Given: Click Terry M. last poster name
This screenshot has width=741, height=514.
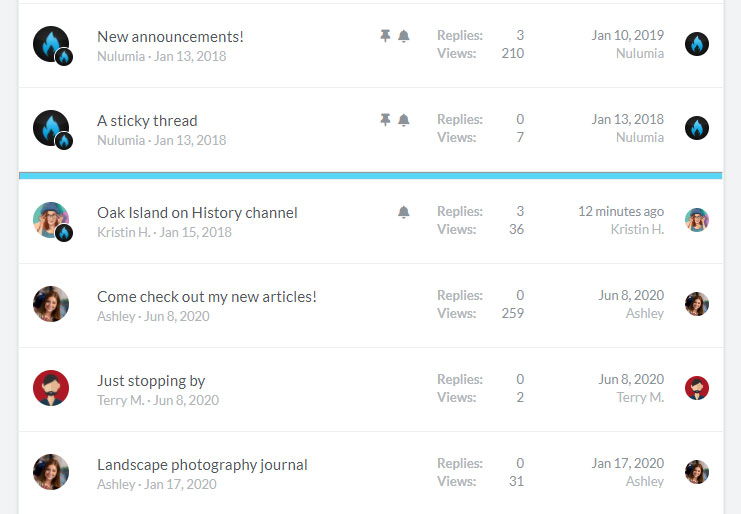Looking at the screenshot, I should tap(640, 398).
